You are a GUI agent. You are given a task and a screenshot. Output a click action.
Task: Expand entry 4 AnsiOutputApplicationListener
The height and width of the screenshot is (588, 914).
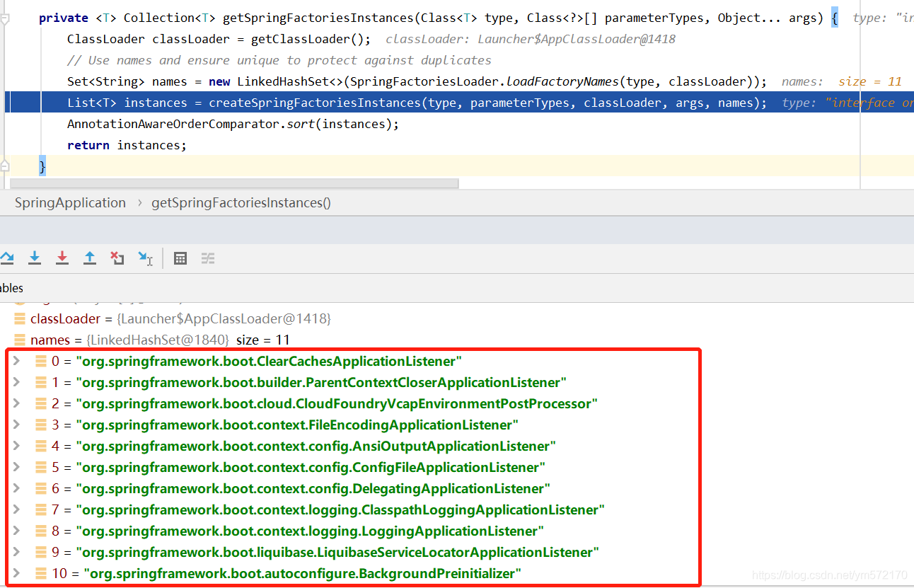click(x=18, y=446)
